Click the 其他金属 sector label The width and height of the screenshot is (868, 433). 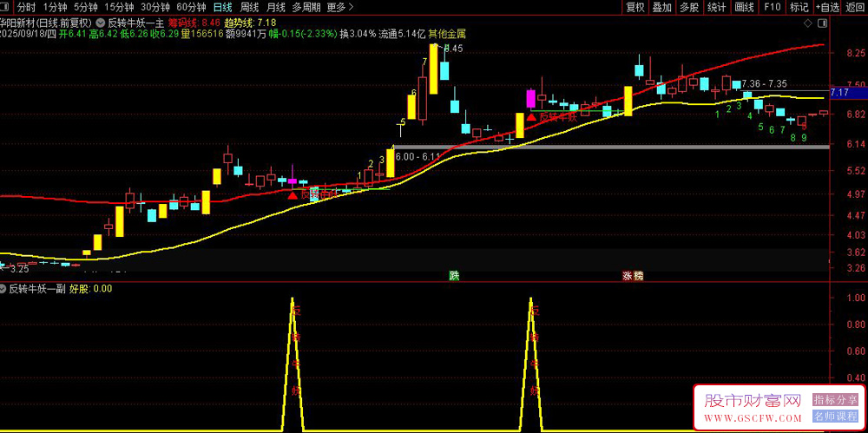(447, 34)
